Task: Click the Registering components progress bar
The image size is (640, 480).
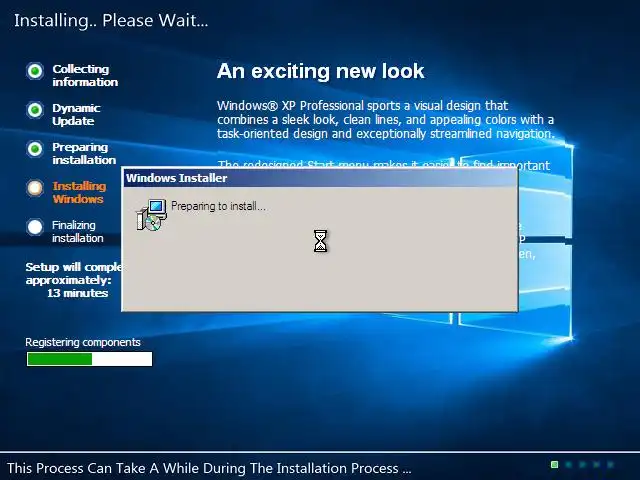Action: point(89,359)
